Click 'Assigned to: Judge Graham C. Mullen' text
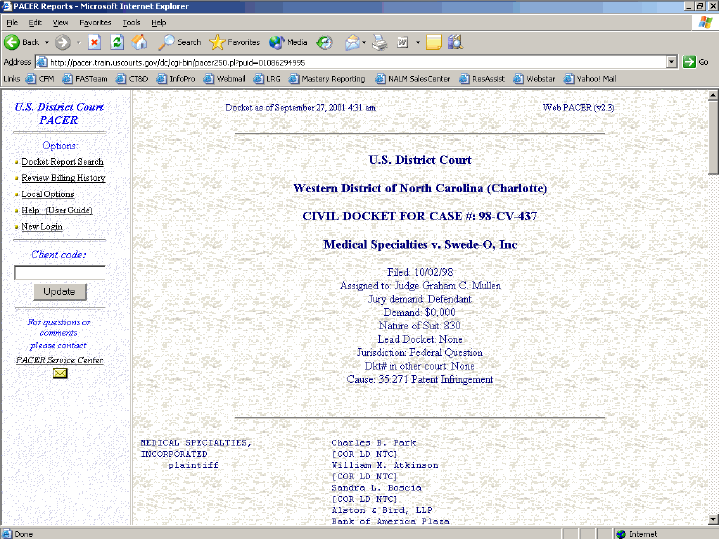Viewport: 719px width, 539px height. click(x=420, y=286)
